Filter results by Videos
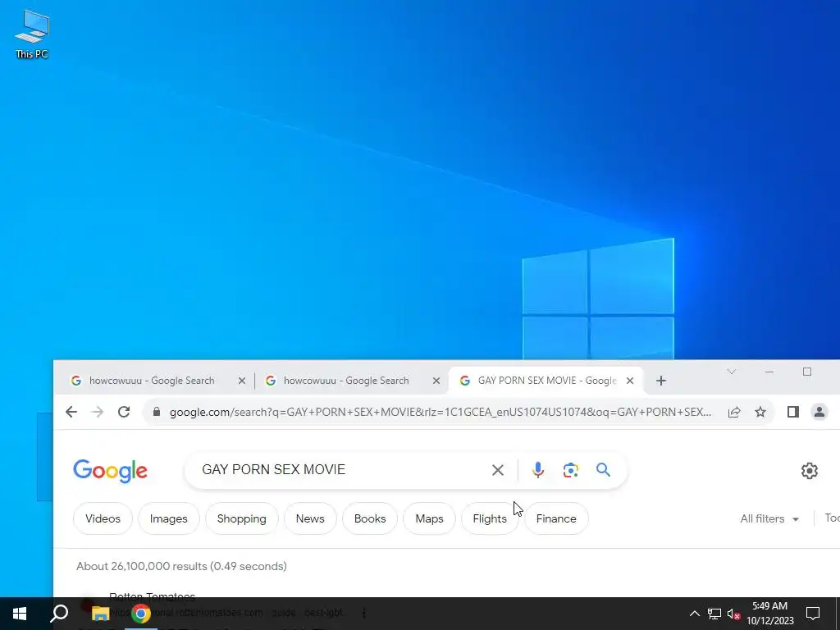Image resolution: width=840 pixels, height=630 pixels. [103, 518]
